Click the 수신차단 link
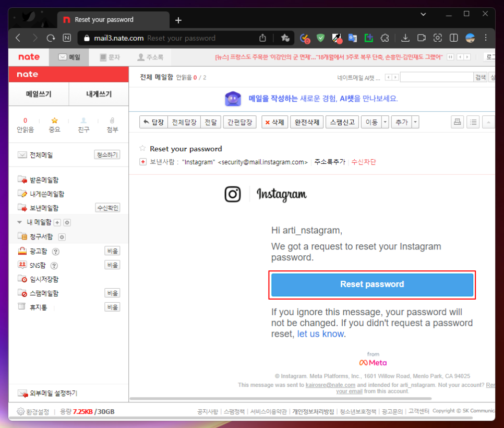Image resolution: width=504 pixels, height=428 pixels. (364, 162)
